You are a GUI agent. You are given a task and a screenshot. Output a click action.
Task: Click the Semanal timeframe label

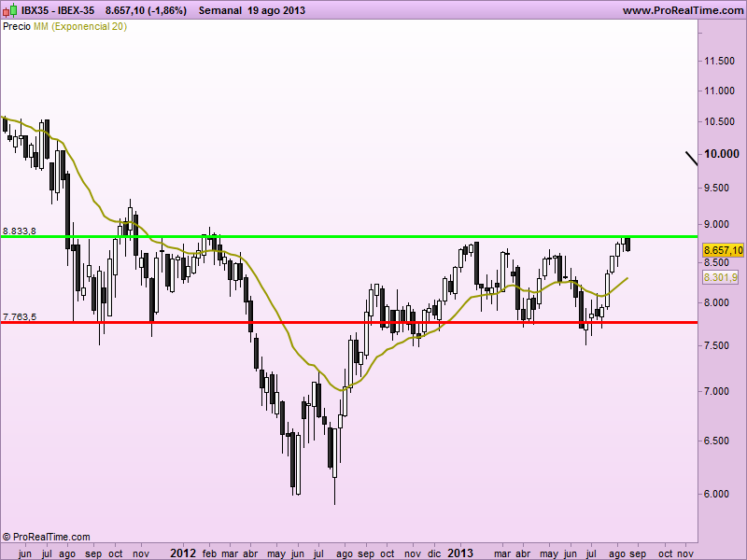pos(220,10)
